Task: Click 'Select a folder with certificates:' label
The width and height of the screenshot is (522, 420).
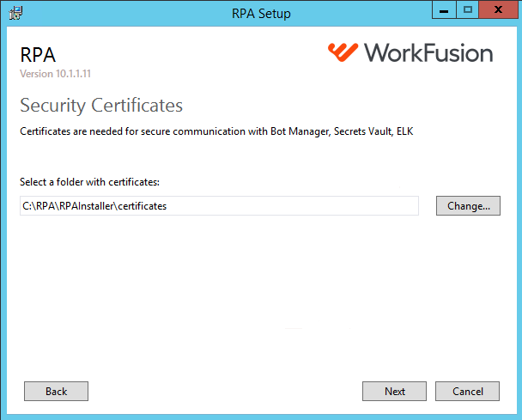Action: [89, 182]
